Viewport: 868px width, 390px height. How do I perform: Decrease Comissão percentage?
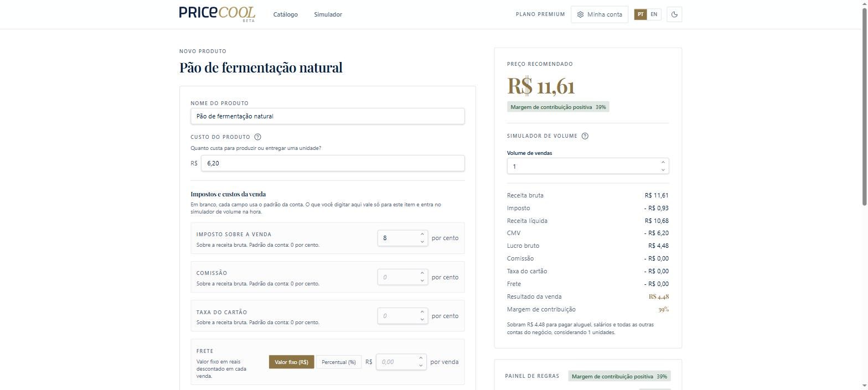point(422,280)
